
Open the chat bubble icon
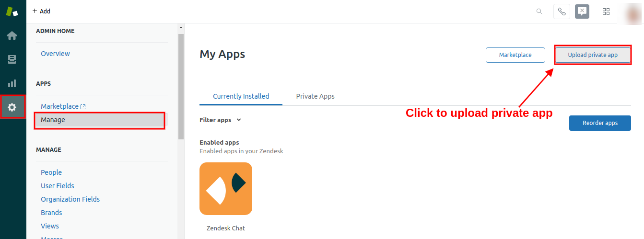pyautogui.click(x=582, y=11)
